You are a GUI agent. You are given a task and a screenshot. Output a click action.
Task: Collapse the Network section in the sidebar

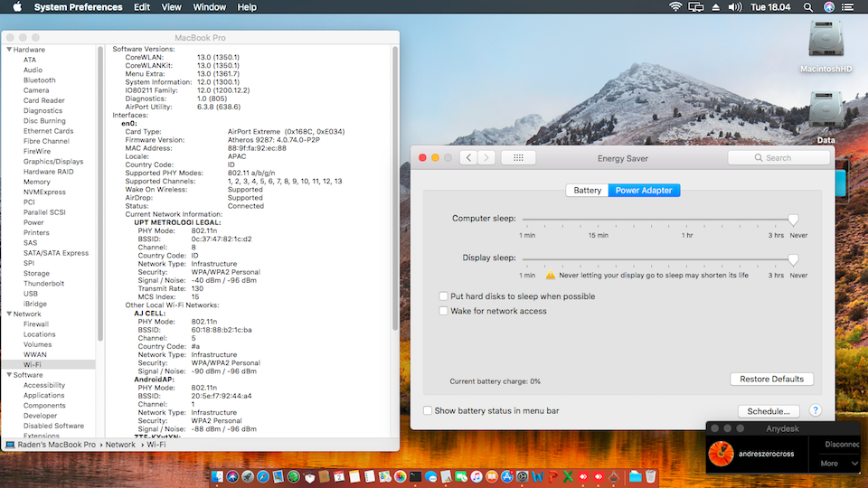coord(9,314)
